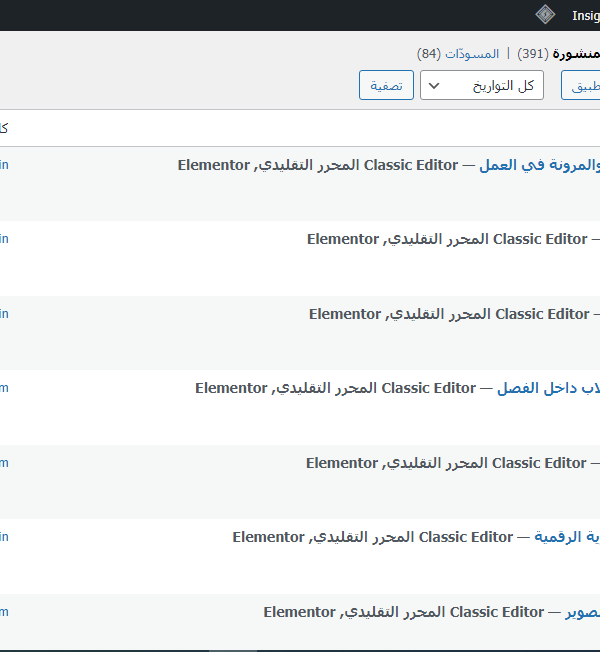Image resolution: width=600 pixels, height=652 pixels.
Task: Click Elementor state text in داخل الفصل row
Action: pos(231,388)
